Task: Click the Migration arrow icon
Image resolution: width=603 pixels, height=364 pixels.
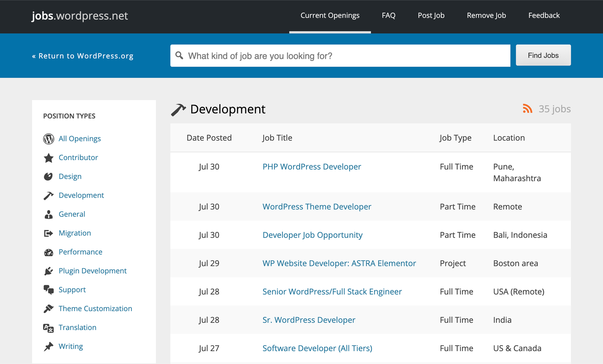Action: click(49, 233)
